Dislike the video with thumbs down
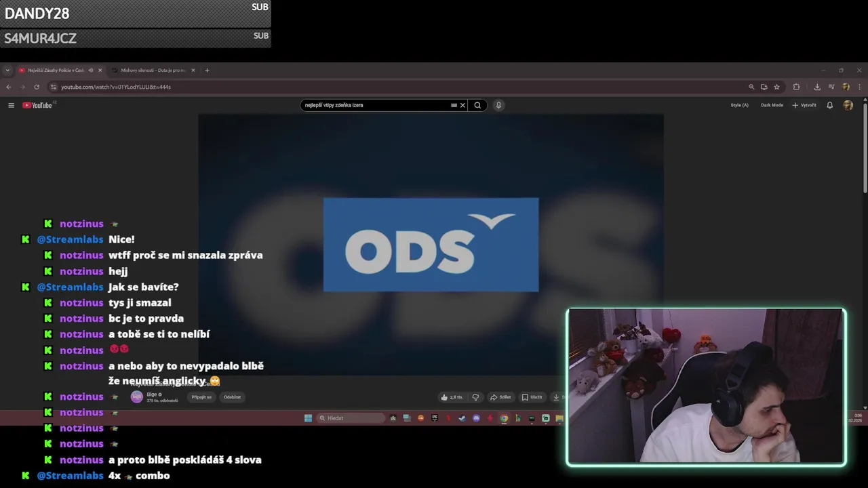This screenshot has height=488, width=868. coord(475,397)
